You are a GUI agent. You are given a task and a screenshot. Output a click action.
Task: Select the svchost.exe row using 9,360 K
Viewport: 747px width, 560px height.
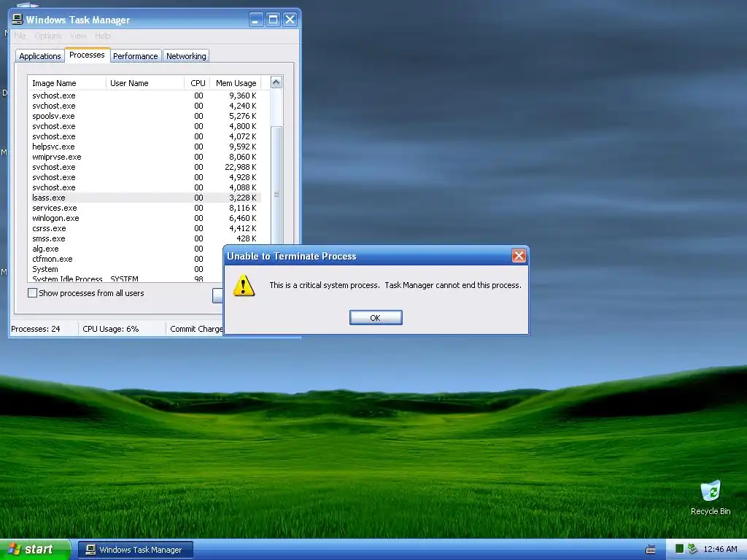click(x=144, y=96)
